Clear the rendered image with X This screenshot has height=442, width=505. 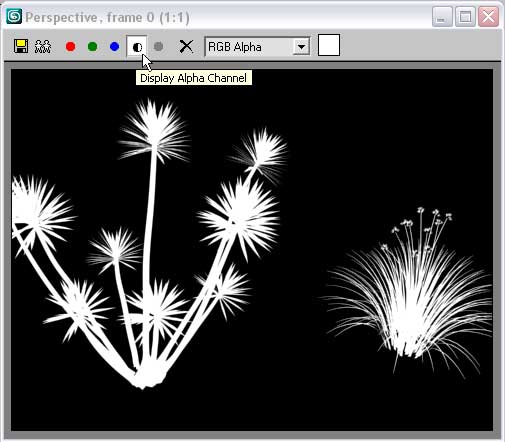point(186,46)
